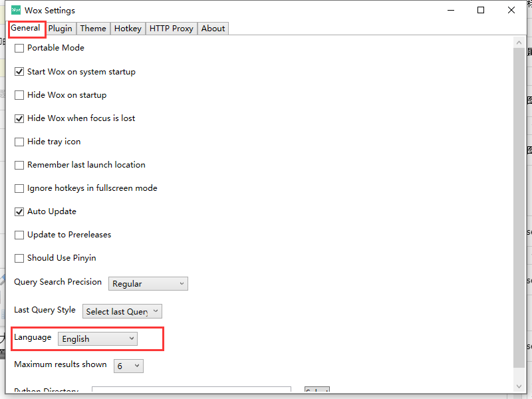Image resolution: width=532 pixels, height=399 pixels.
Task: Open the About tab
Action: pyautogui.click(x=213, y=29)
